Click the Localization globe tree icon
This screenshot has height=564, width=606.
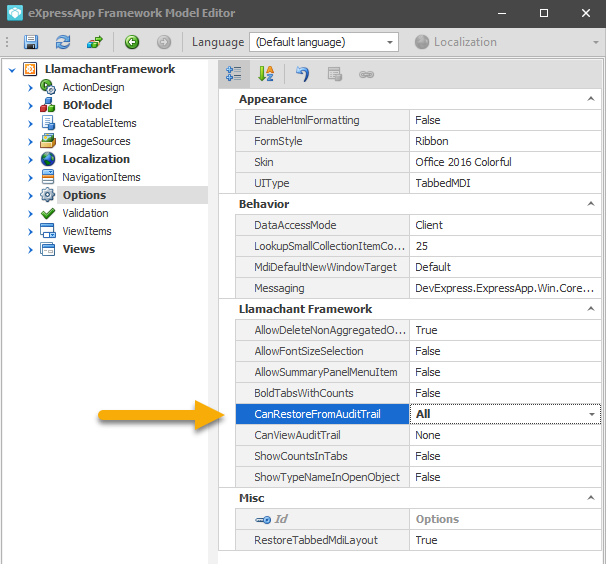click(x=48, y=159)
